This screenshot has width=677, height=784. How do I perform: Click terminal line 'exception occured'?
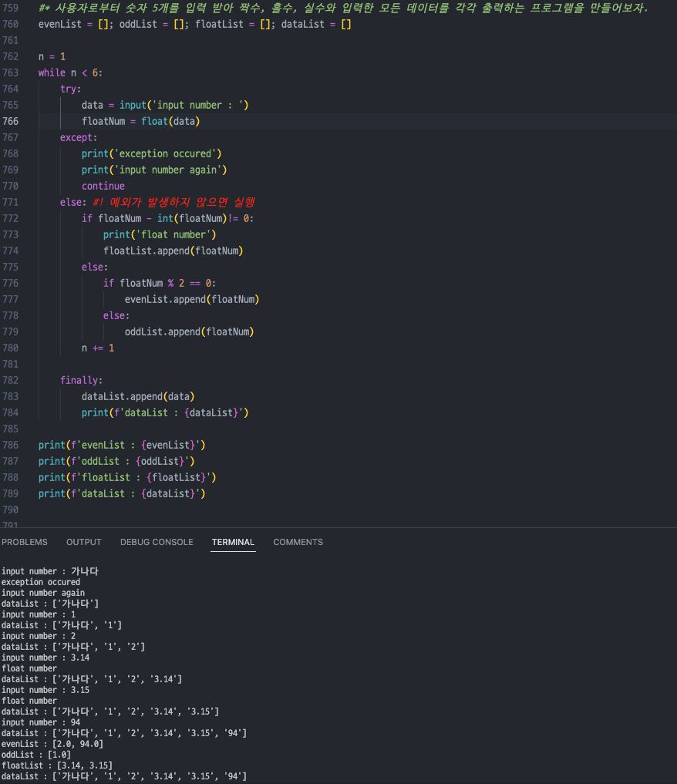41,582
